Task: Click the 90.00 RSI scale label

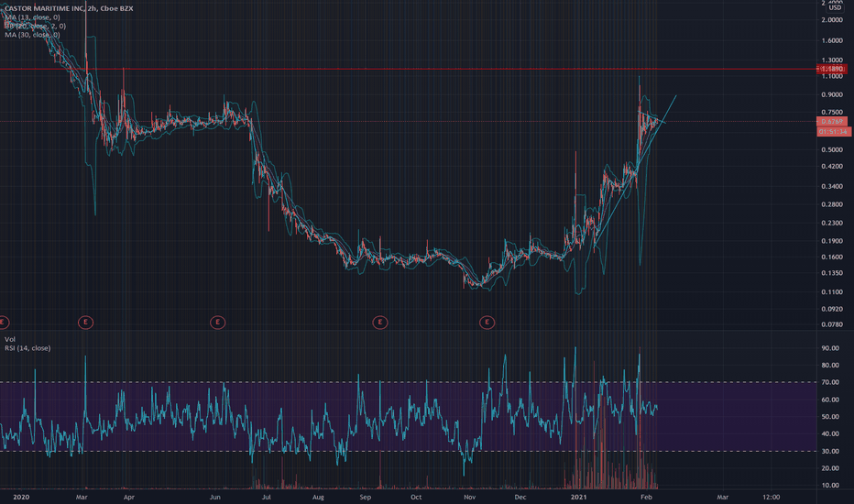Action: tap(830, 348)
